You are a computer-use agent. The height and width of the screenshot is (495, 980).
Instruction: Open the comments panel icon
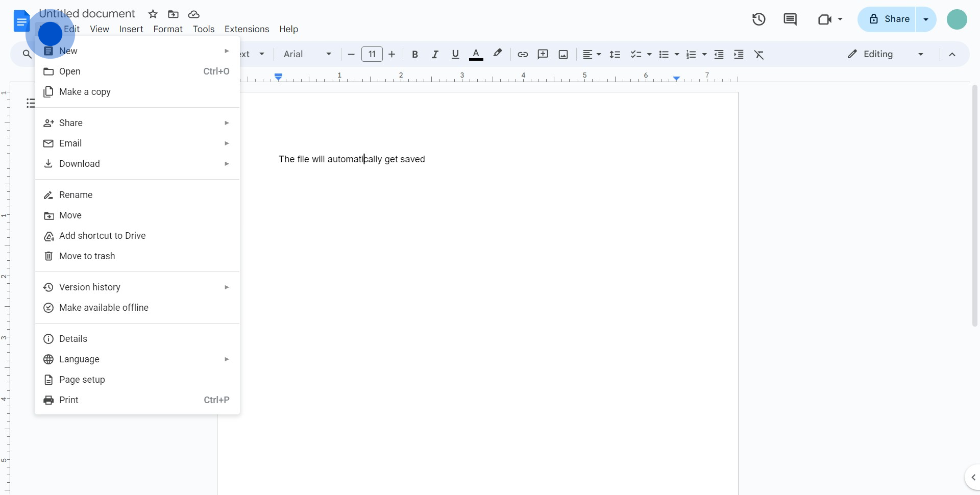790,19
